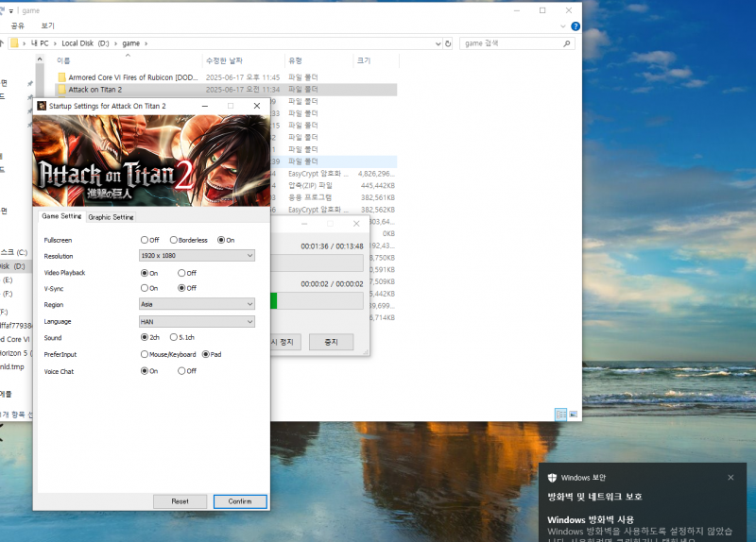The width and height of the screenshot is (756, 542).
Task: Turn Voice Chat Off
Action: pos(181,371)
